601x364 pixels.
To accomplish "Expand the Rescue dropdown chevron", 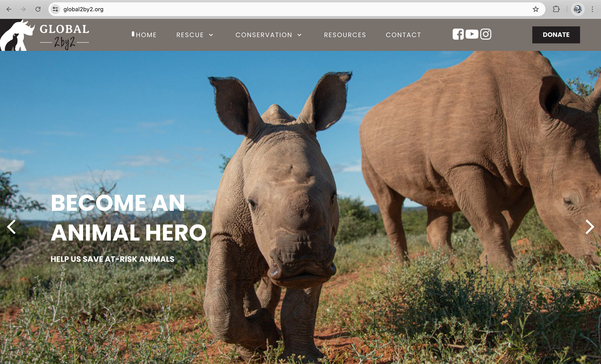I will [x=211, y=35].
